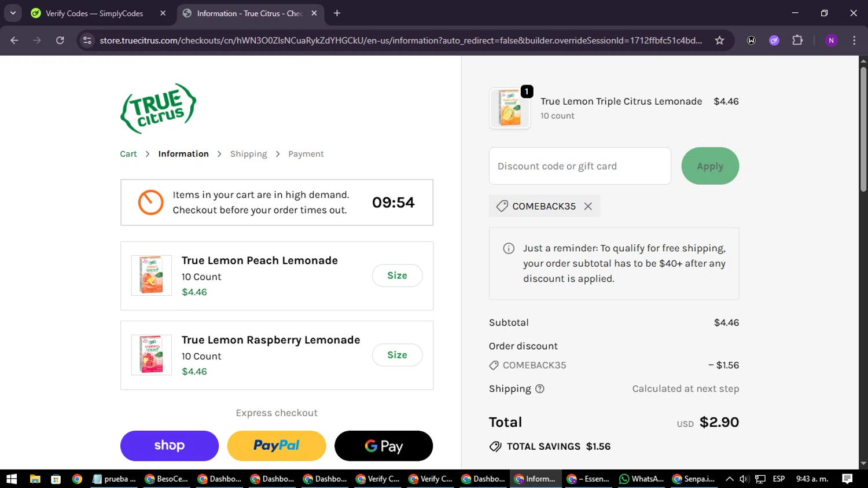Image resolution: width=868 pixels, height=488 pixels.
Task: Switch to the Verify Codes — SimplyCodes tab
Action: click(x=94, y=13)
